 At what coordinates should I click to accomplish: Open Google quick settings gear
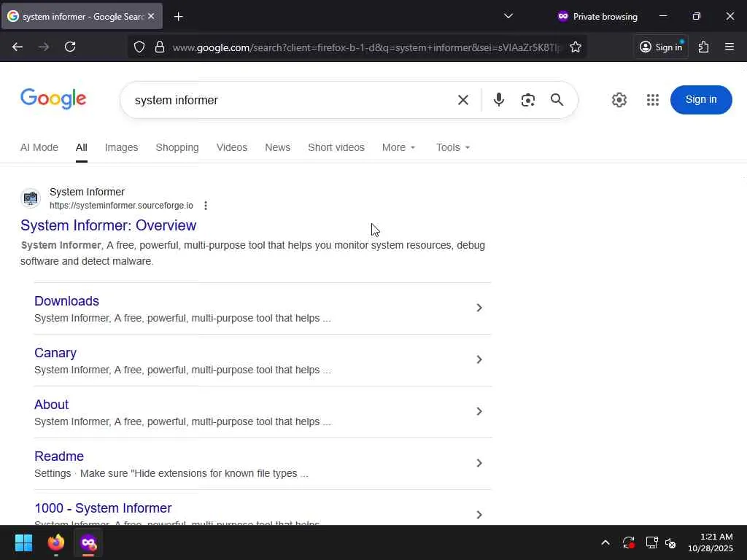pyautogui.click(x=619, y=100)
